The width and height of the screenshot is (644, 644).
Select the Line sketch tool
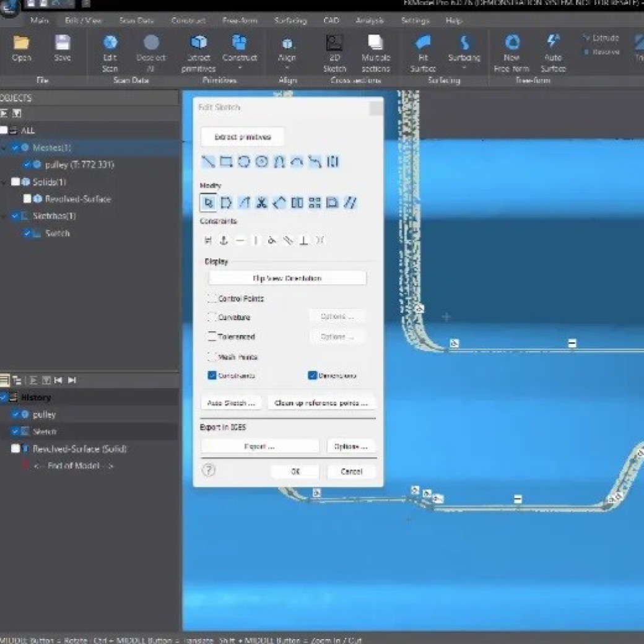(x=208, y=162)
